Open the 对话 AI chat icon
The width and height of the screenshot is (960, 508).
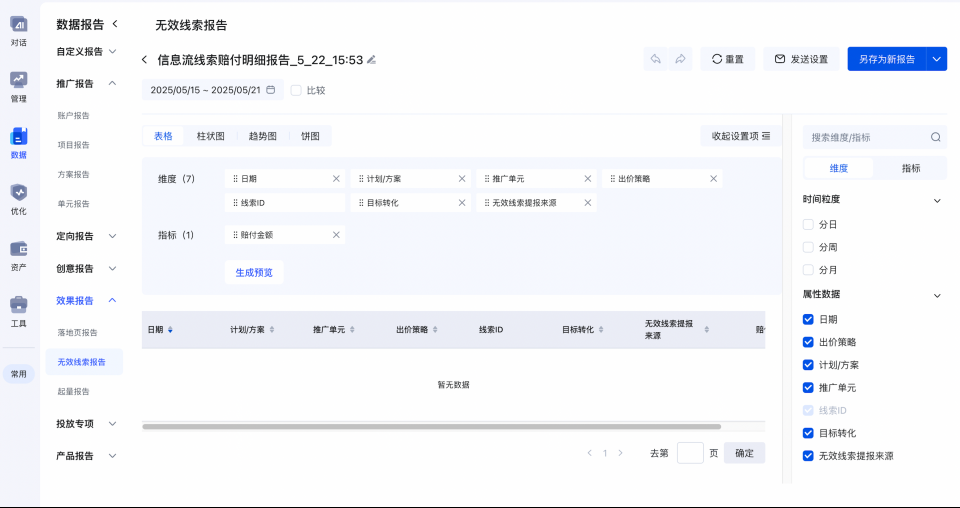18,24
